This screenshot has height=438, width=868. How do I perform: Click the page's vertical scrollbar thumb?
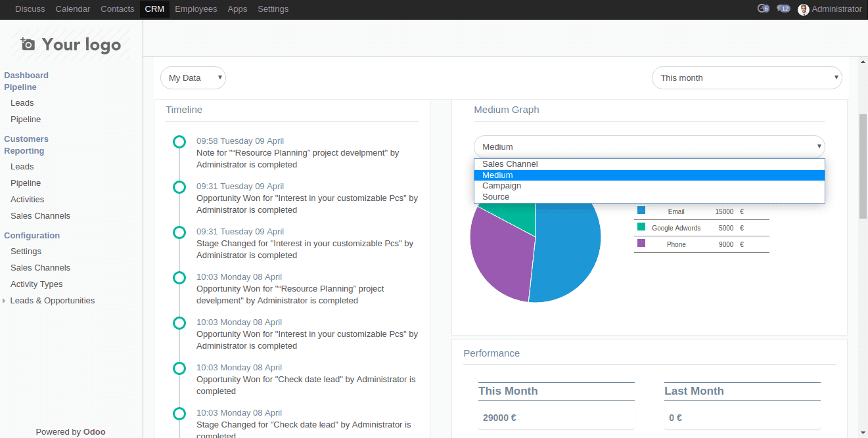coord(863,166)
